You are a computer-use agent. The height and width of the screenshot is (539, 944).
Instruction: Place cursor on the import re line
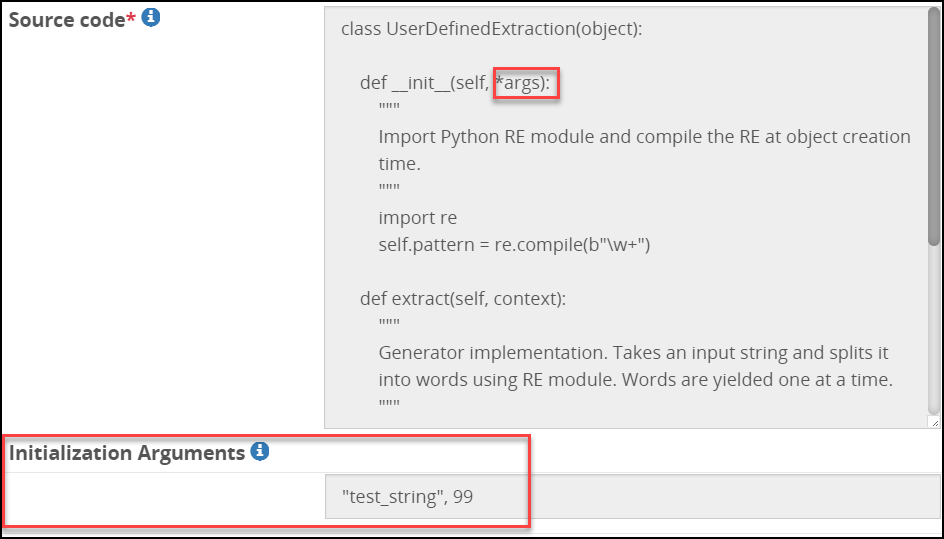pyautogui.click(x=418, y=217)
